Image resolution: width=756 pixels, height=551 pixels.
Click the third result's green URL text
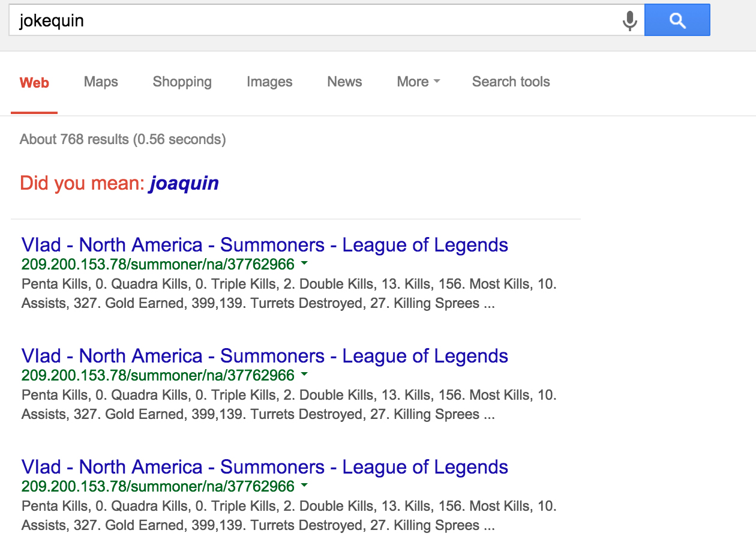tap(158, 487)
